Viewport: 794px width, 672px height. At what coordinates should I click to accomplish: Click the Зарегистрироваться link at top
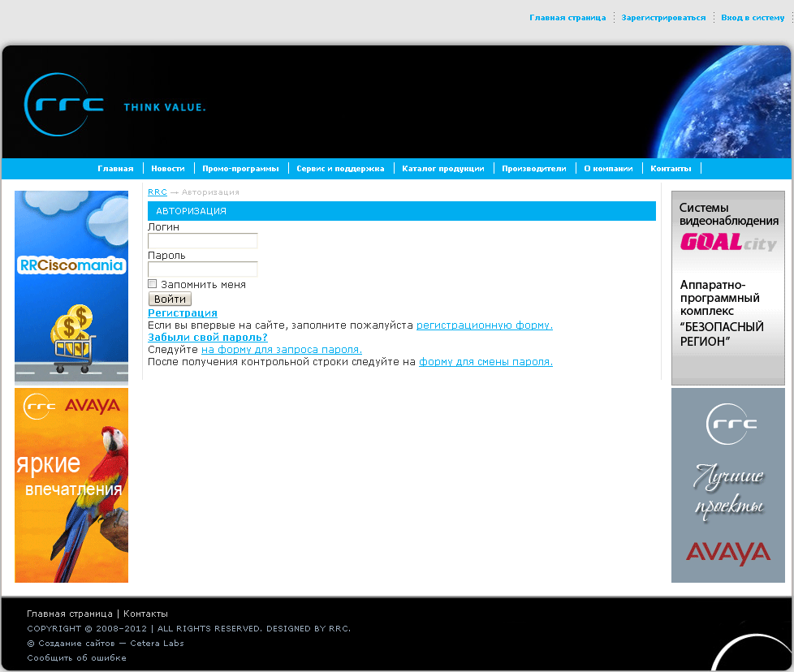click(x=663, y=18)
